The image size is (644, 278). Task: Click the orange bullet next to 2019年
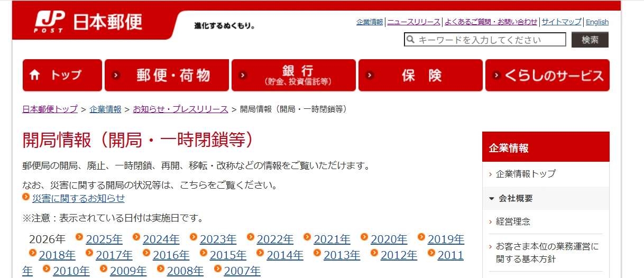coord(421,237)
